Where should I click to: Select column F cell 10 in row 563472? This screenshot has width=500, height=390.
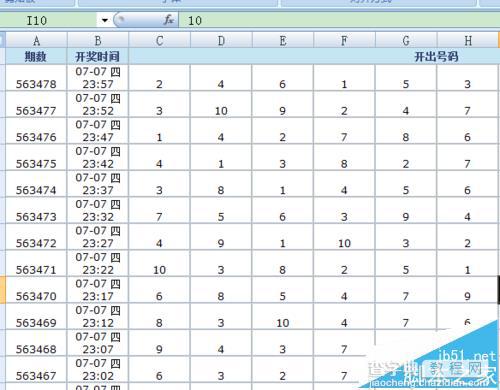tap(344, 237)
